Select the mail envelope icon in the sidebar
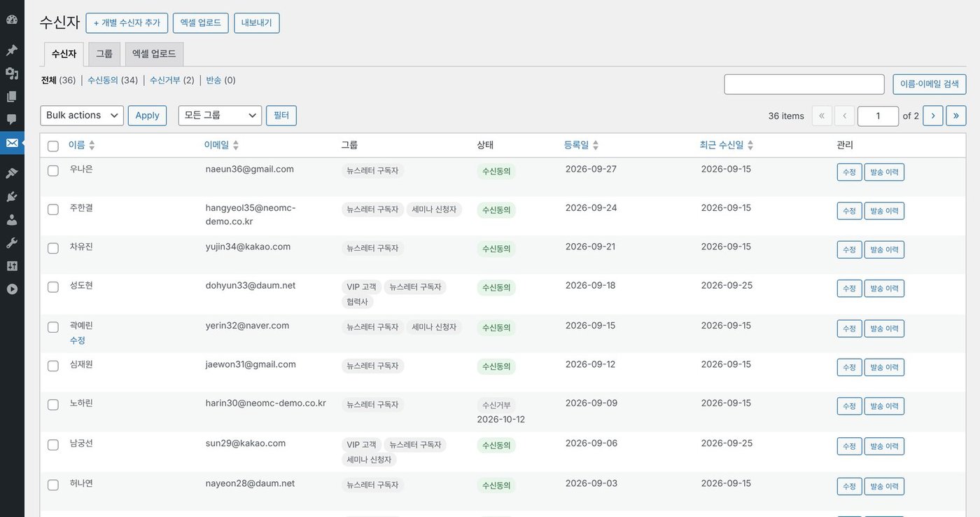 12,143
